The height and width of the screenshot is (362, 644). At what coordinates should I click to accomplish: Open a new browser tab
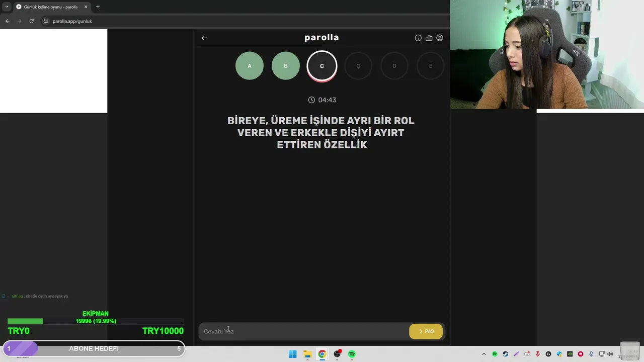(98, 7)
